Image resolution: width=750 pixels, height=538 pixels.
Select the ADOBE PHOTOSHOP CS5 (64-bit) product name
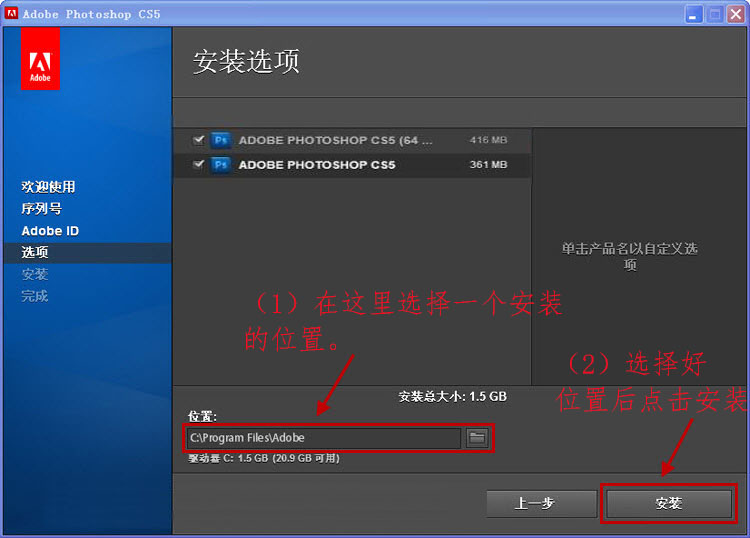pos(335,141)
